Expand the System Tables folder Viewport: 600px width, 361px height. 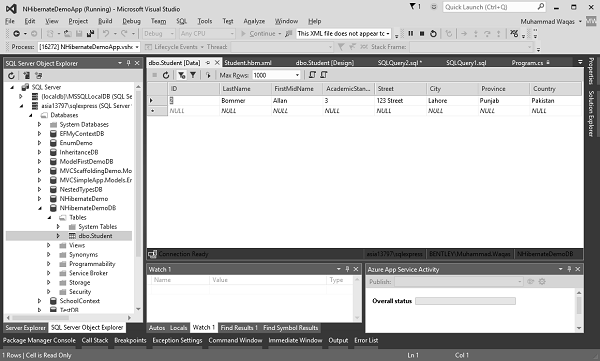pyautogui.click(x=58, y=227)
